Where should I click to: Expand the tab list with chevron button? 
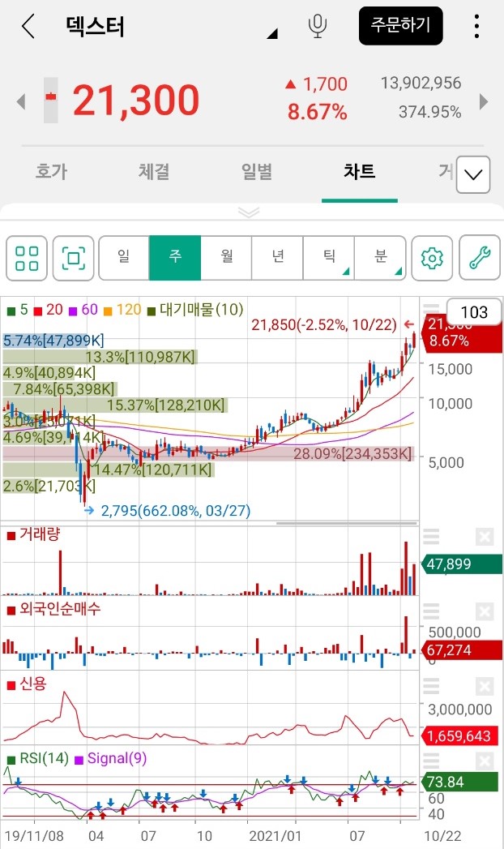click(473, 174)
